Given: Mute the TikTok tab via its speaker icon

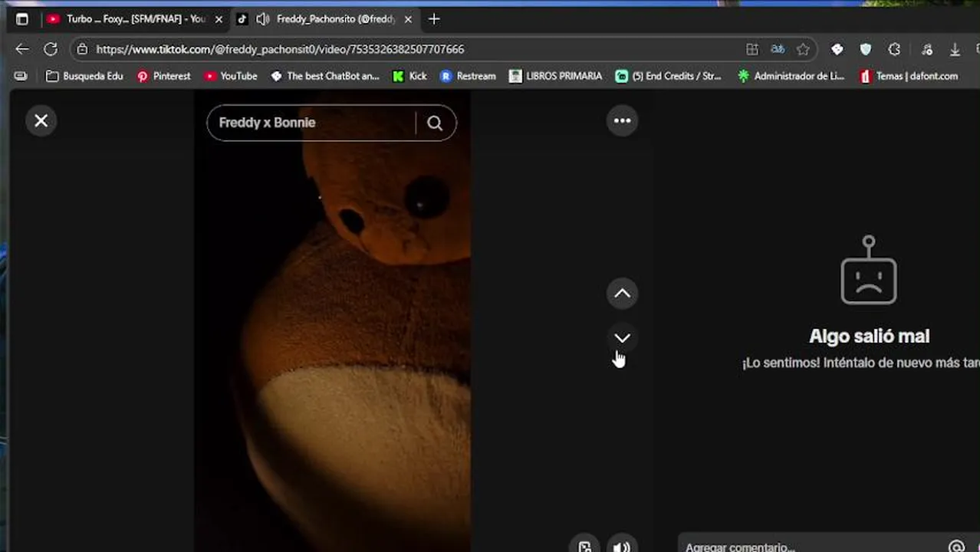Looking at the screenshot, I should [263, 19].
